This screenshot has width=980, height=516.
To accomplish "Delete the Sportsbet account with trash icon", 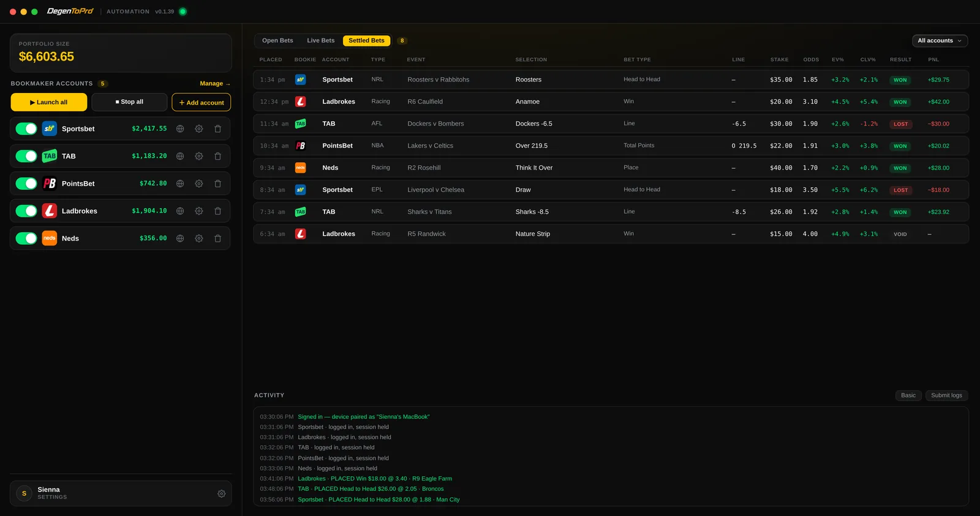I will click(217, 129).
